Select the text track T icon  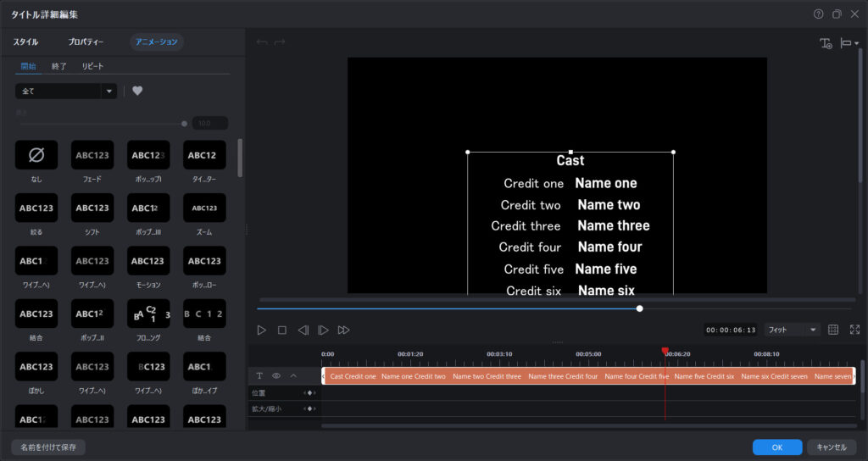click(259, 375)
